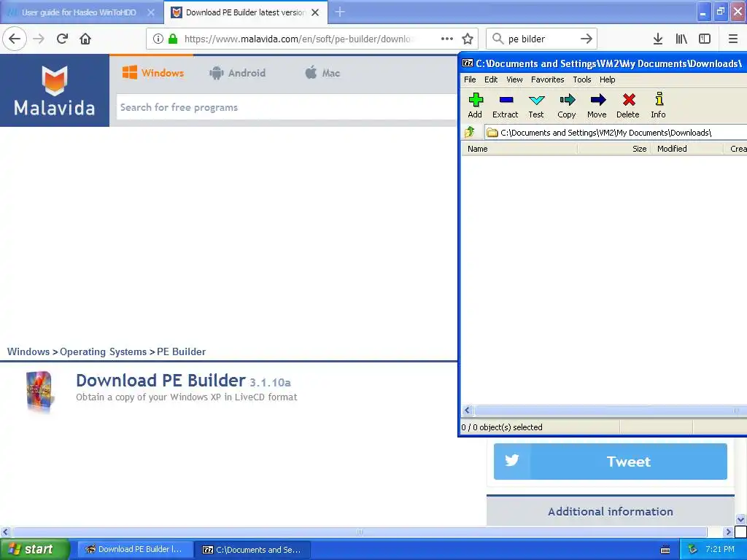This screenshot has height=560, width=747.
Task: Click the Delete tool in 7-Zip
Action: tap(628, 105)
